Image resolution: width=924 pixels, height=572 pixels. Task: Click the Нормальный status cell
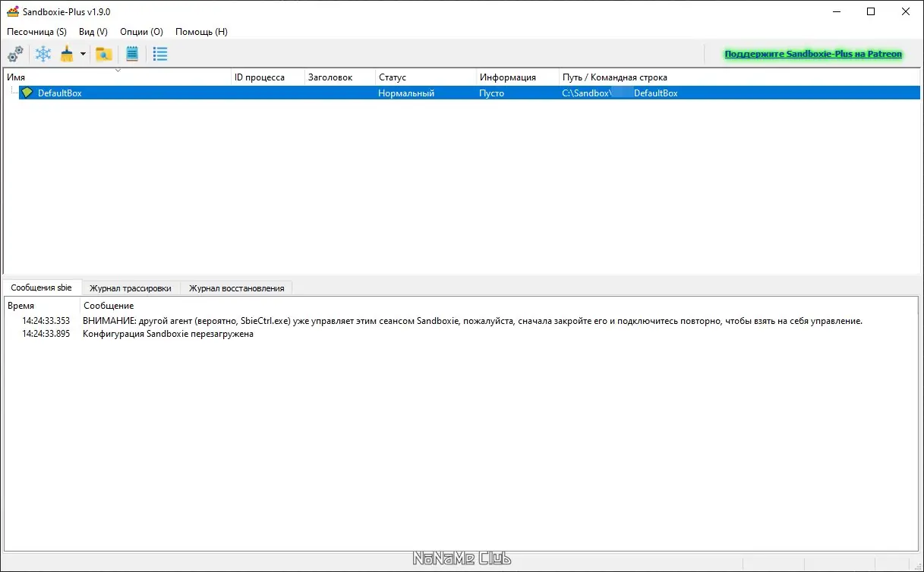point(406,93)
